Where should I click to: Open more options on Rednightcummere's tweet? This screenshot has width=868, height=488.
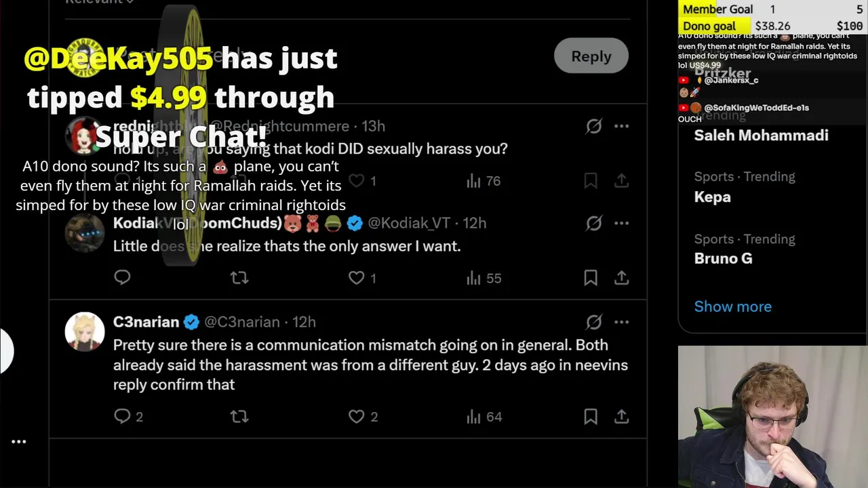[x=621, y=127]
